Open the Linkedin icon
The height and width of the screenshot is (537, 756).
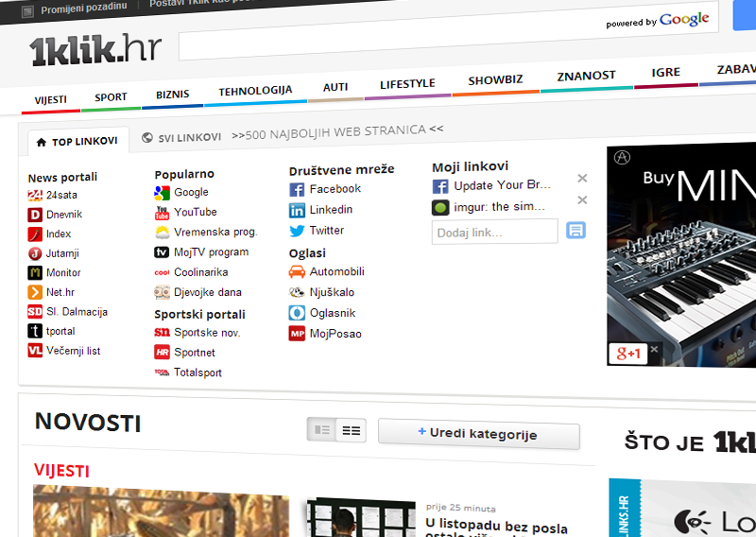297,211
